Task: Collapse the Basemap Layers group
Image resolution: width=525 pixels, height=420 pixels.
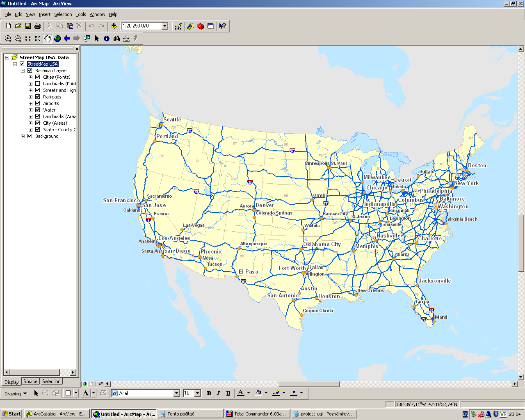Action: [x=23, y=71]
